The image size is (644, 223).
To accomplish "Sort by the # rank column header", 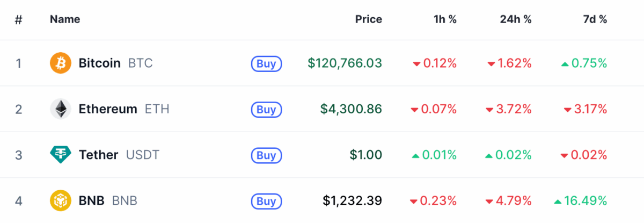I will click(x=19, y=19).
